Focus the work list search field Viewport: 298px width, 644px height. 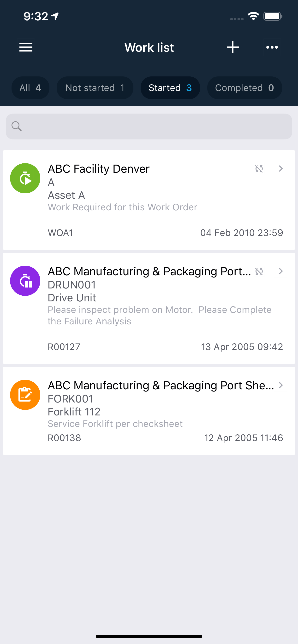[149, 126]
